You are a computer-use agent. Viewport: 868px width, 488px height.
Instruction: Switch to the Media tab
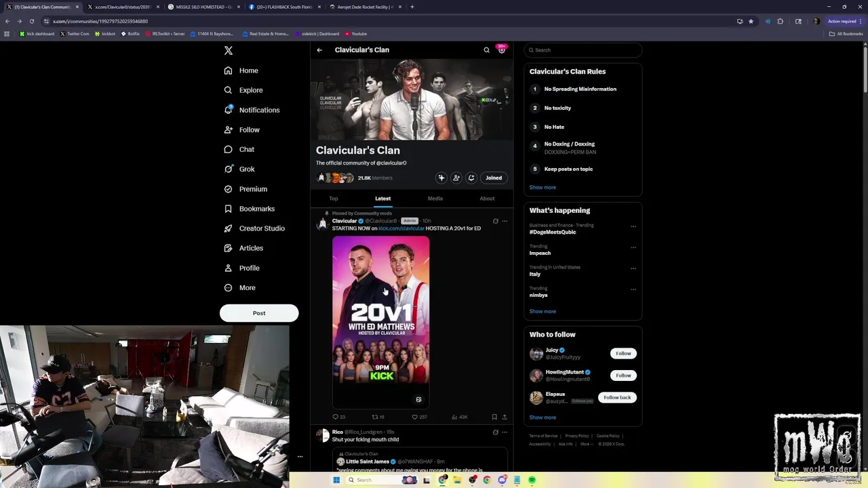pyautogui.click(x=435, y=199)
